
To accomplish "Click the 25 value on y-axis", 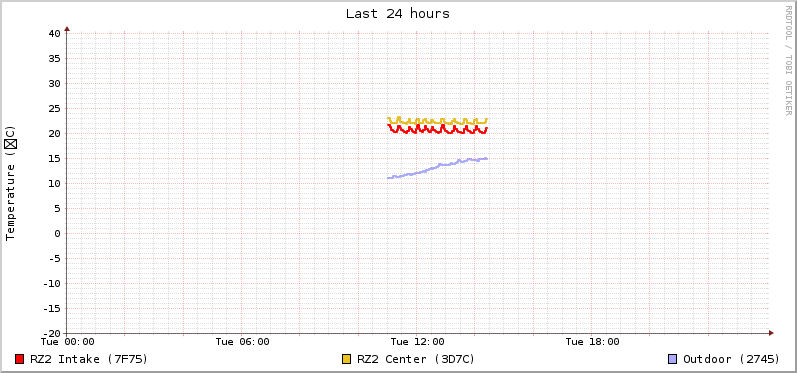I will (55, 108).
